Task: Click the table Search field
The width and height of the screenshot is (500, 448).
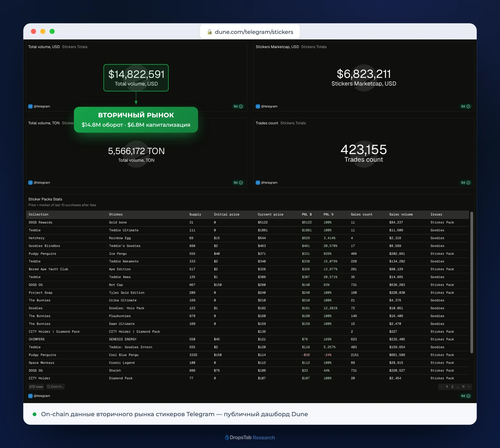Action: (56, 387)
